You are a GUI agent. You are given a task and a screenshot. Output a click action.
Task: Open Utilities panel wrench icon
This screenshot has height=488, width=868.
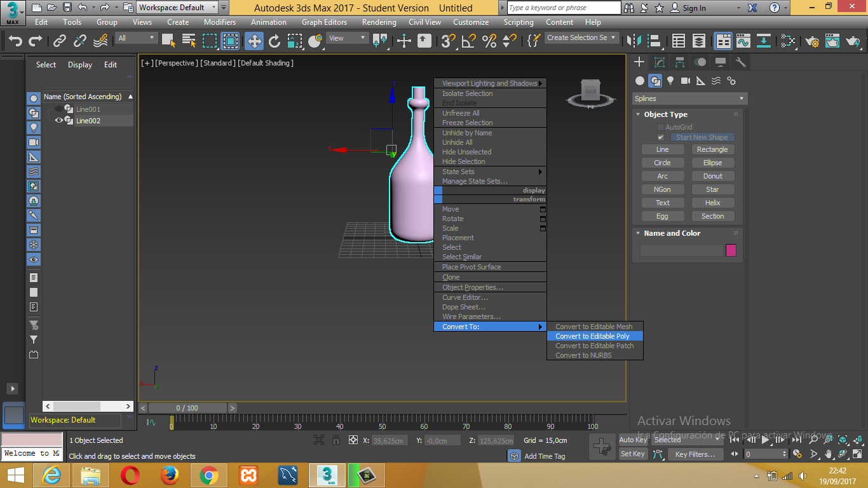[x=740, y=62]
